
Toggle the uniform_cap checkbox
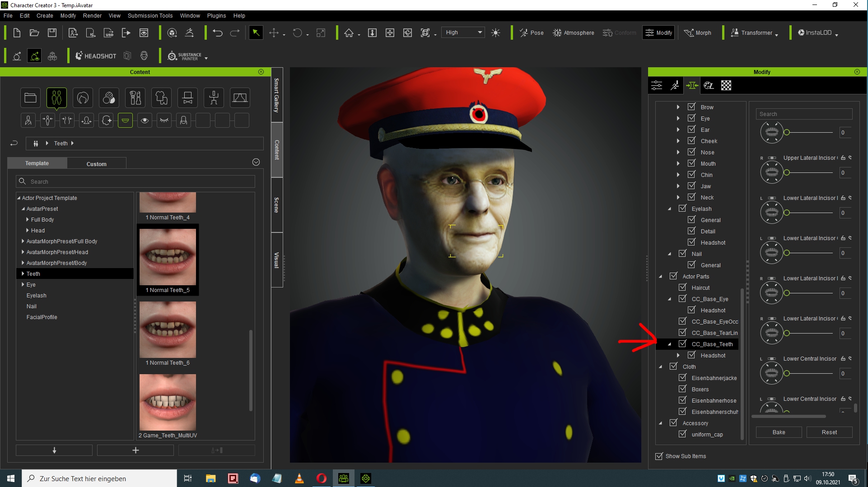(682, 434)
